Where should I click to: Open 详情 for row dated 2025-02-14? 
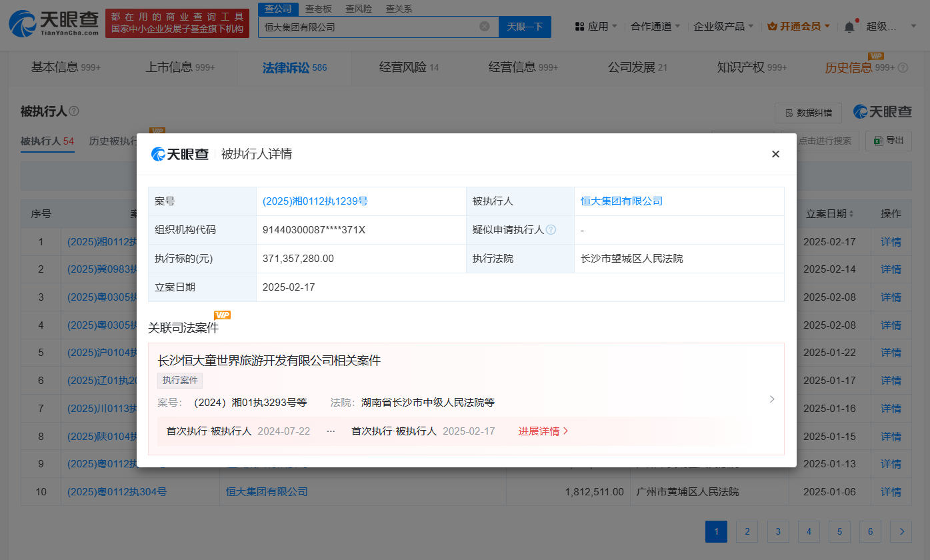pyautogui.click(x=891, y=269)
